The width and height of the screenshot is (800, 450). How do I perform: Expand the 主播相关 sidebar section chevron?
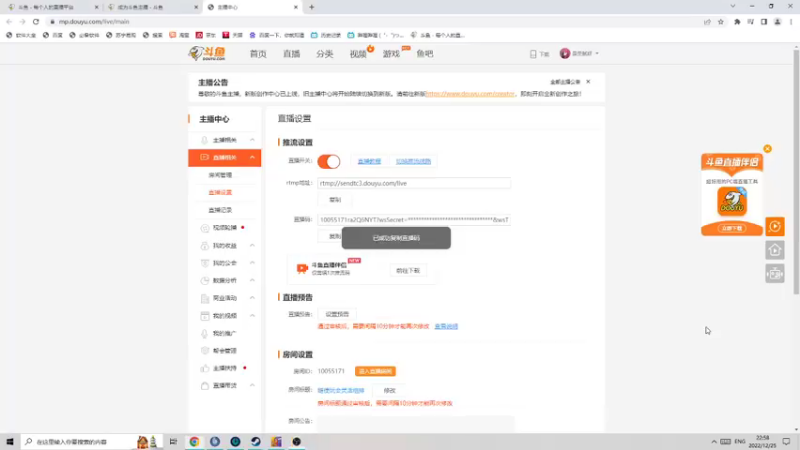coord(252,140)
